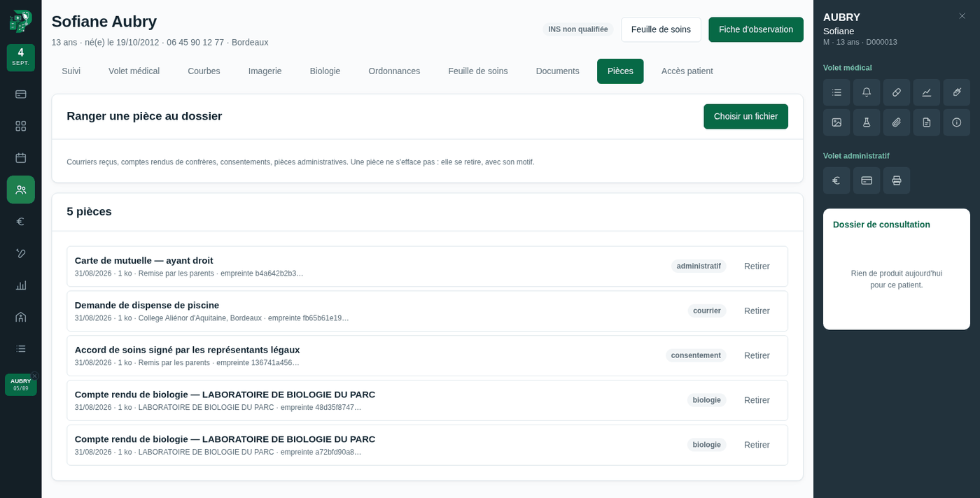Click the info circle icon under Volet médical

pos(957,122)
